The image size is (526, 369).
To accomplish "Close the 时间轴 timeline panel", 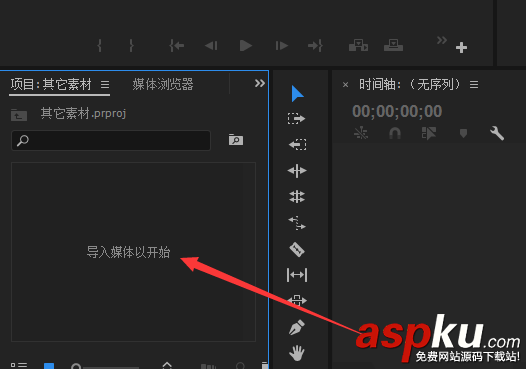I will pyautogui.click(x=345, y=85).
